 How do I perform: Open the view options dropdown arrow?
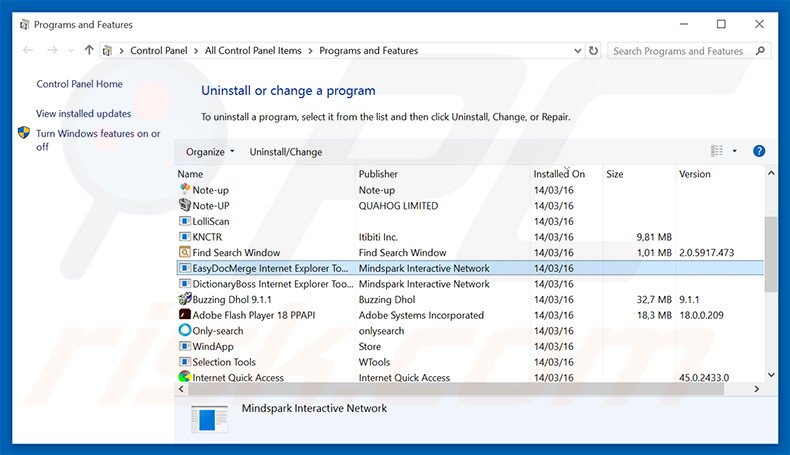click(x=735, y=151)
